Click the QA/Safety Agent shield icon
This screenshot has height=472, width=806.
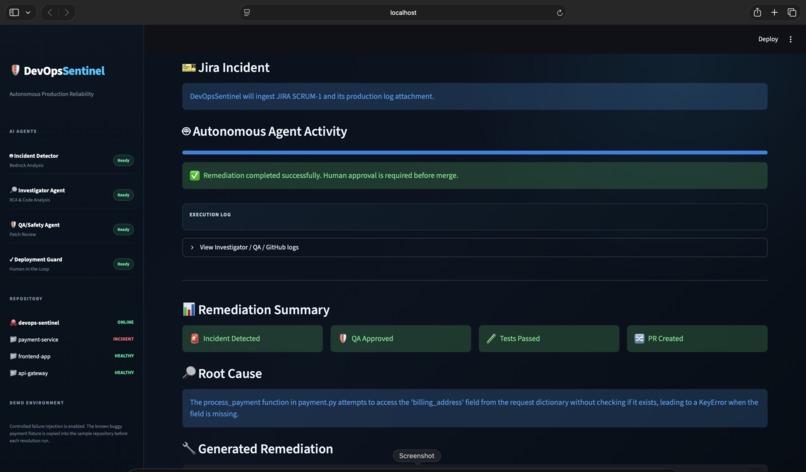pos(13,225)
